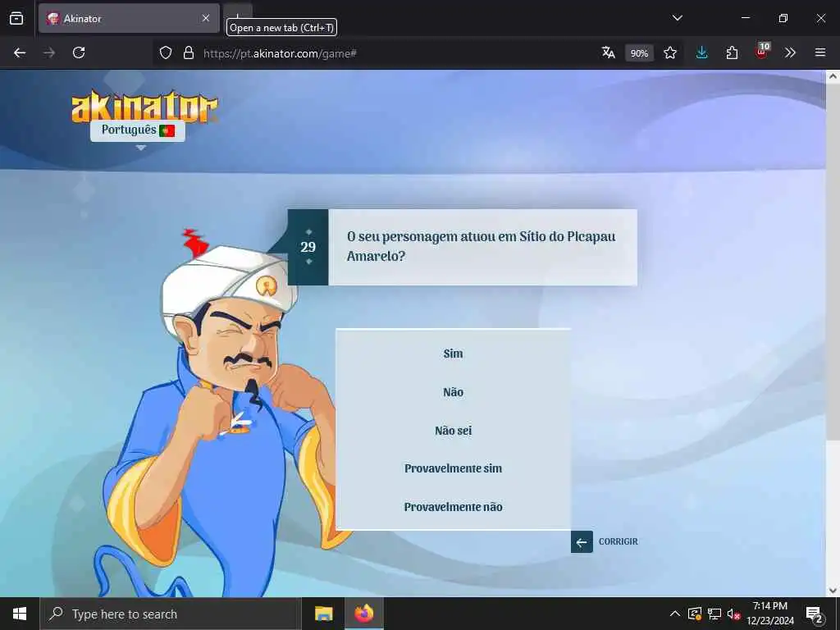Viewport: 840px width, 630px height.
Task: Click the Akinator logo
Action: pos(144,106)
